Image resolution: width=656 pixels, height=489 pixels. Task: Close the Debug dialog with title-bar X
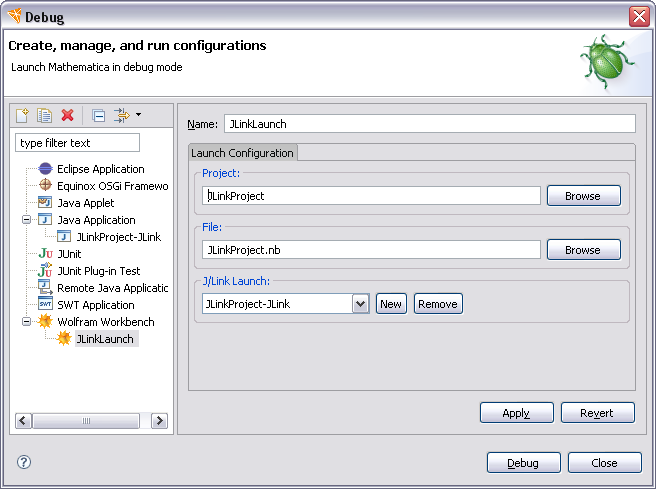pyautogui.click(x=639, y=17)
